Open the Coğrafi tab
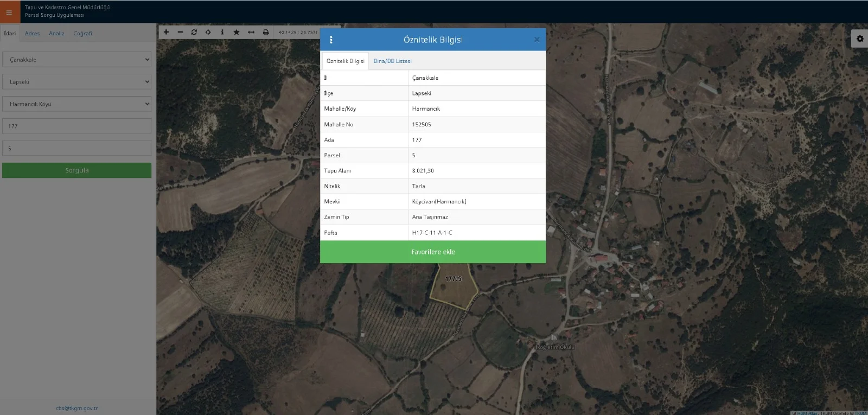 coord(82,33)
